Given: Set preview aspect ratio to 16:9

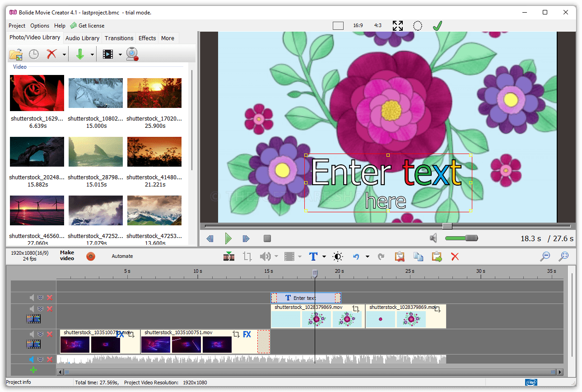Looking at the screenshot, I should [x=358, y=26].
